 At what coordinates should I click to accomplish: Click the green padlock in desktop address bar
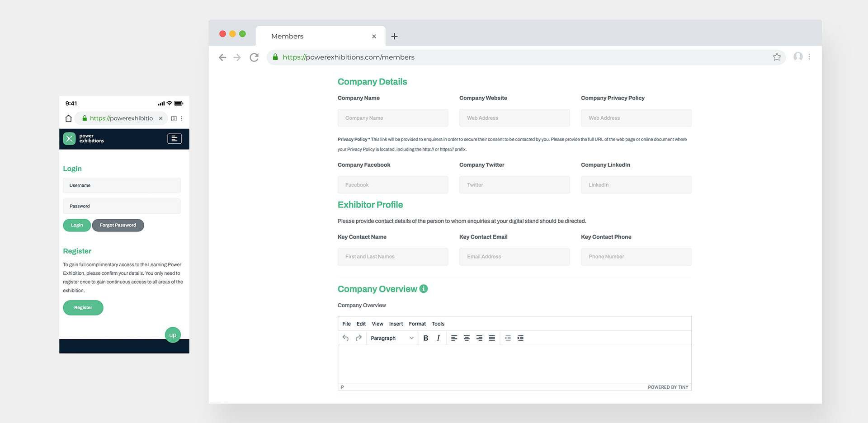pos(275,57)
